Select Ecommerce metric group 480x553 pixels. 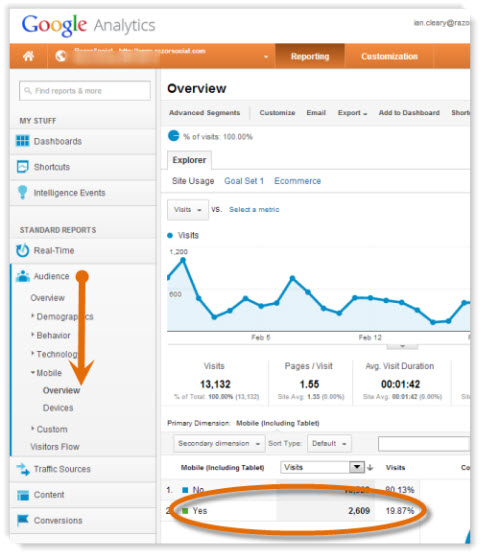[298, 181]
